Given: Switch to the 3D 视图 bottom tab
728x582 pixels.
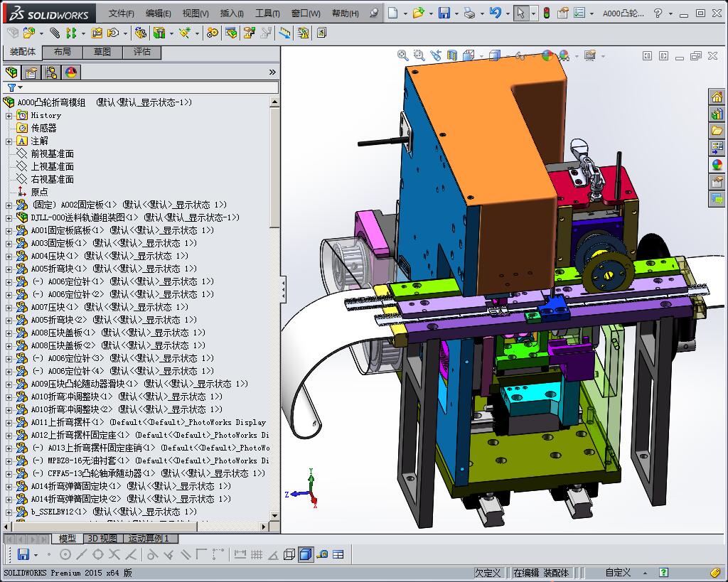Looking at the screenshot, I should (102, 539).
